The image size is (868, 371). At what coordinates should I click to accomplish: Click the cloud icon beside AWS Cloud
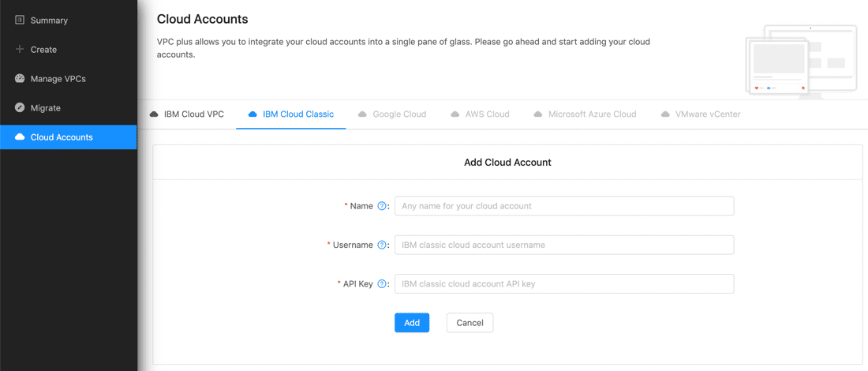click(x=455, y=114)
